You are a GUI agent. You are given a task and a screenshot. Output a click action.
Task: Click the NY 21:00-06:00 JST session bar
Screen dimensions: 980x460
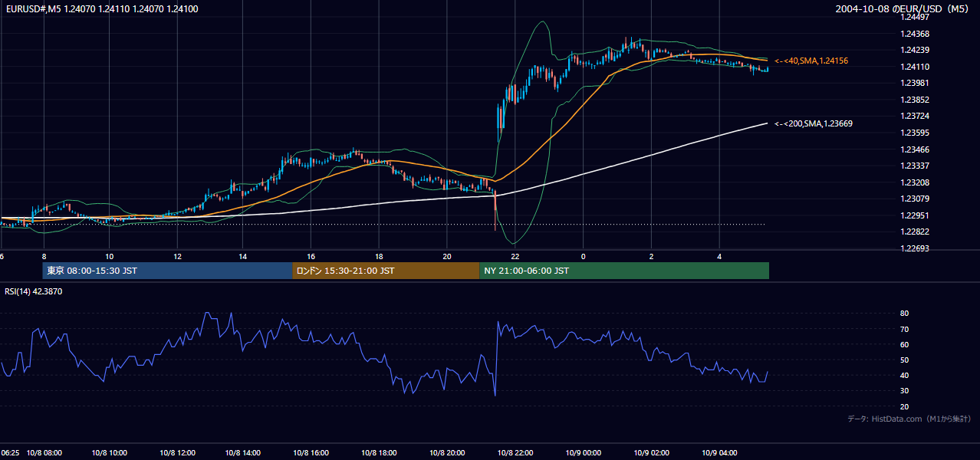click(624, 271)
